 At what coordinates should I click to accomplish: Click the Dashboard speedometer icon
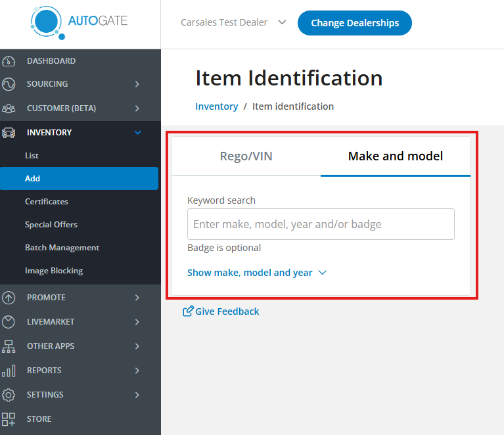(x=9, y=61)
